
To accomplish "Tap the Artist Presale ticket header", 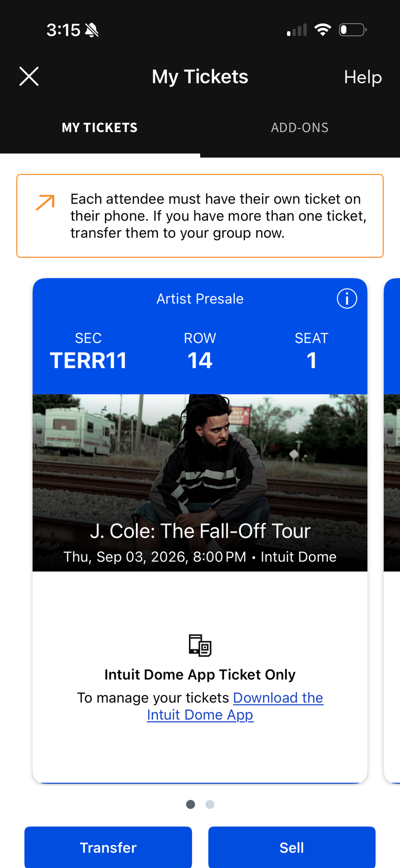I will (200, 299).
